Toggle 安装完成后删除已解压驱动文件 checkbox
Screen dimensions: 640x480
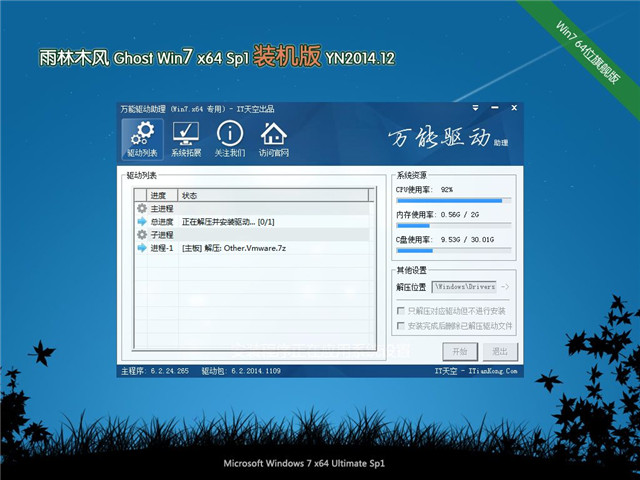tap(401, 325)
